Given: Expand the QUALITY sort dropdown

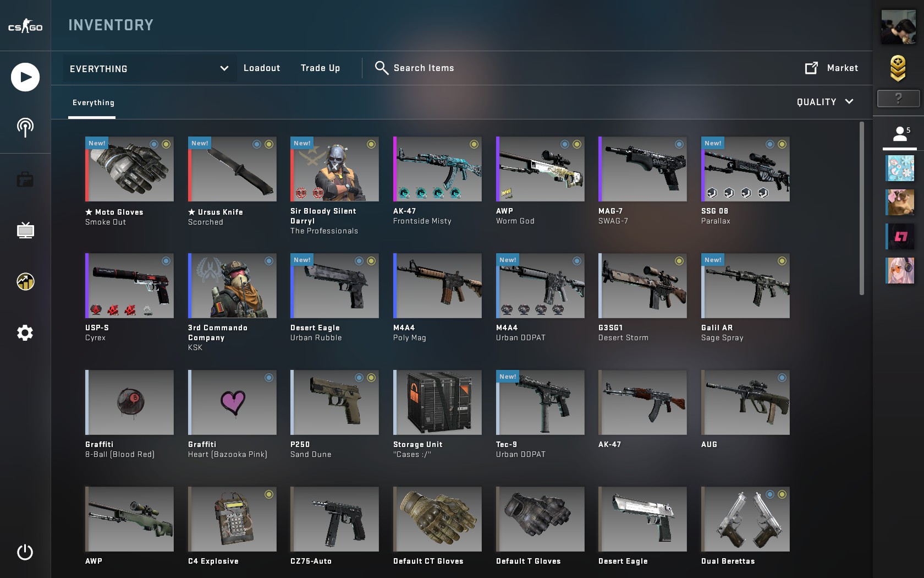Looking at the screenshot, I should pyautogui.click(x=825, y=102).
